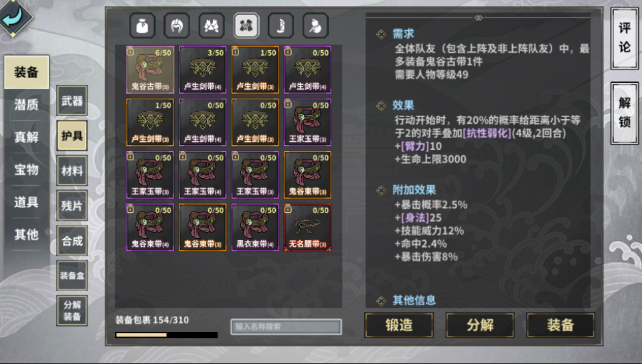Switch to the 潜质 tab
642x364 pixels.
pyautogui.click(x=27, y=104)
